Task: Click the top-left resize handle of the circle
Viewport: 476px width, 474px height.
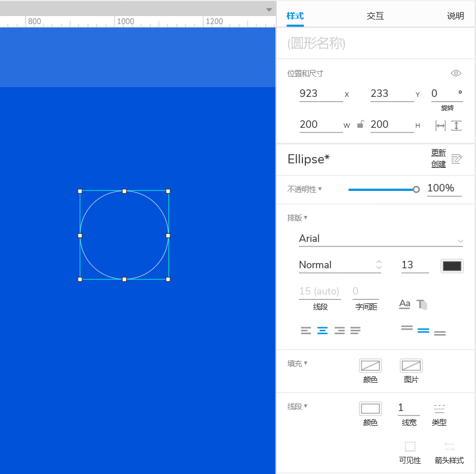Action: click(80, 191)
